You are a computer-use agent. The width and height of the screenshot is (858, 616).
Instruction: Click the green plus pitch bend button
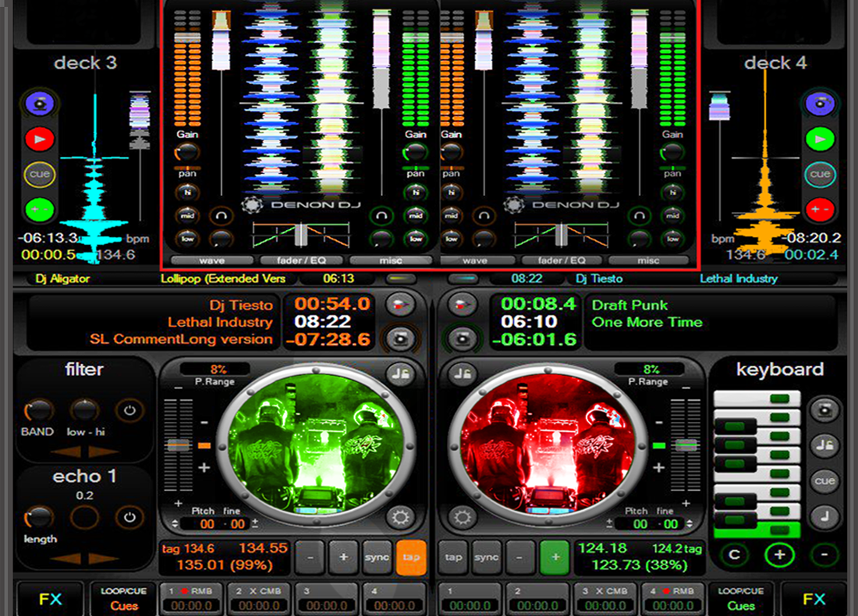click(x=555, y=558)
